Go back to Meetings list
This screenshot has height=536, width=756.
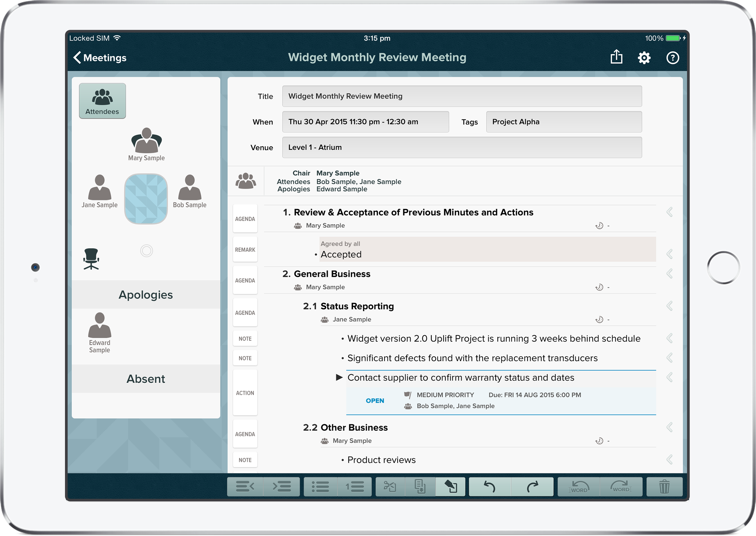(100, 58)
